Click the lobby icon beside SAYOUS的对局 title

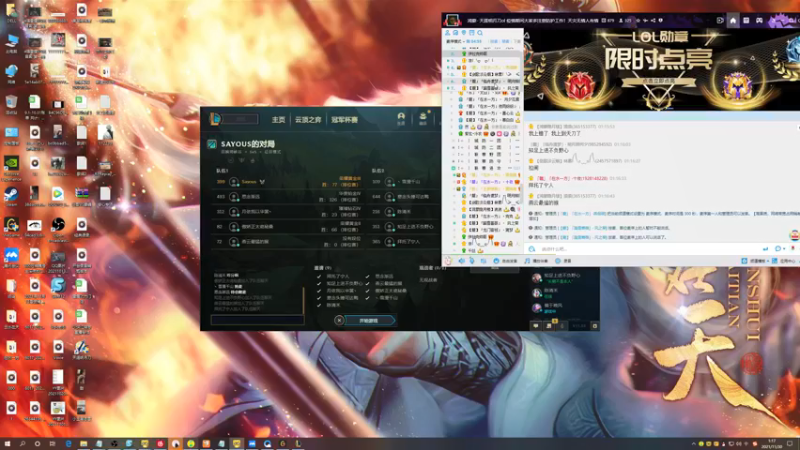212,144
